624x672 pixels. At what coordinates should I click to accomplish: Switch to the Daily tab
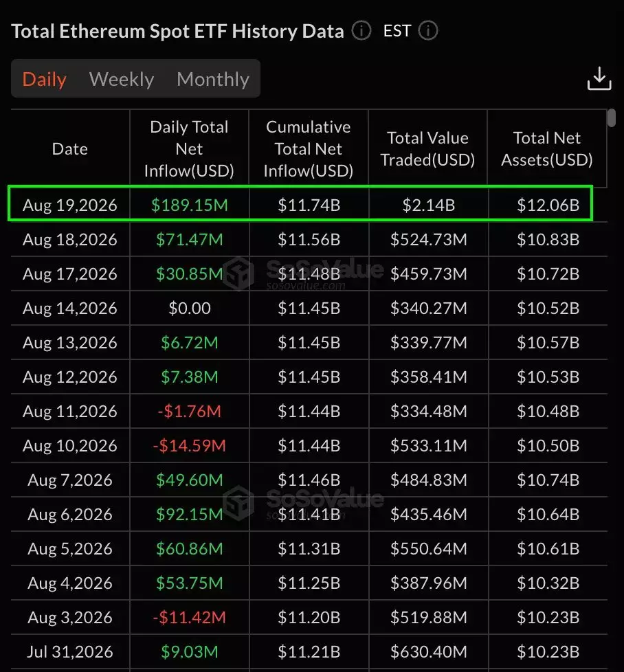click(x=44, y=79)
